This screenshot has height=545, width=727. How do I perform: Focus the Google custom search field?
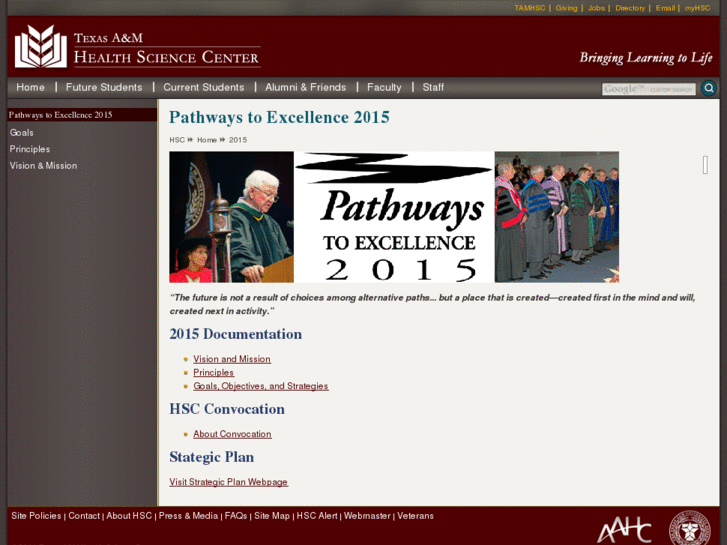click(649, 89)
